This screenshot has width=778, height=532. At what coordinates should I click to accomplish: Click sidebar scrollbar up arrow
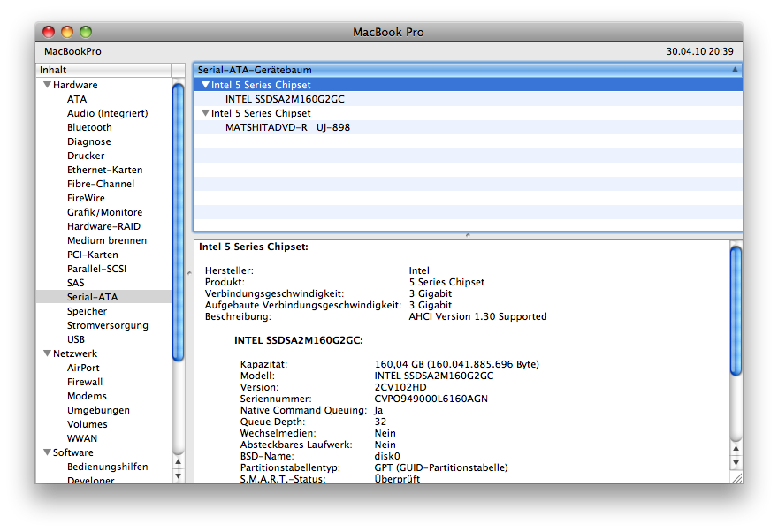coord(178,462)
